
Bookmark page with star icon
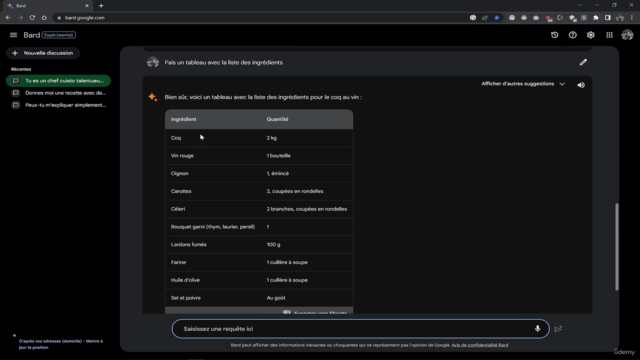(496, 18)
